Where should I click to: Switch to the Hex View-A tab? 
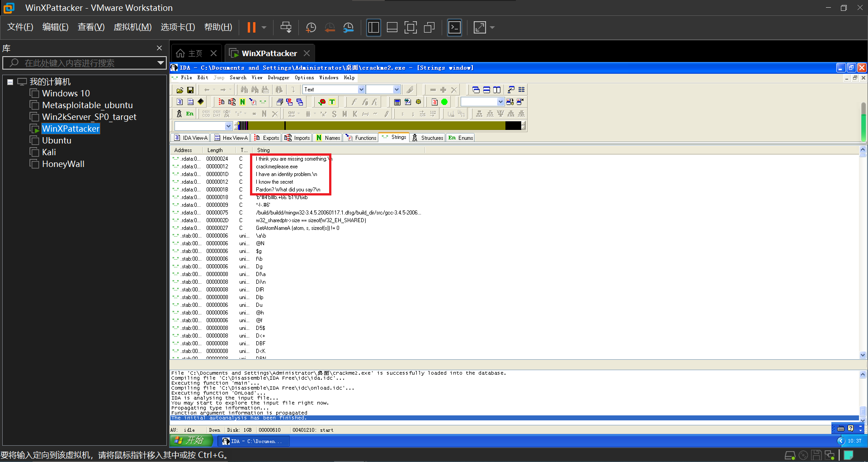click(231, 138)
